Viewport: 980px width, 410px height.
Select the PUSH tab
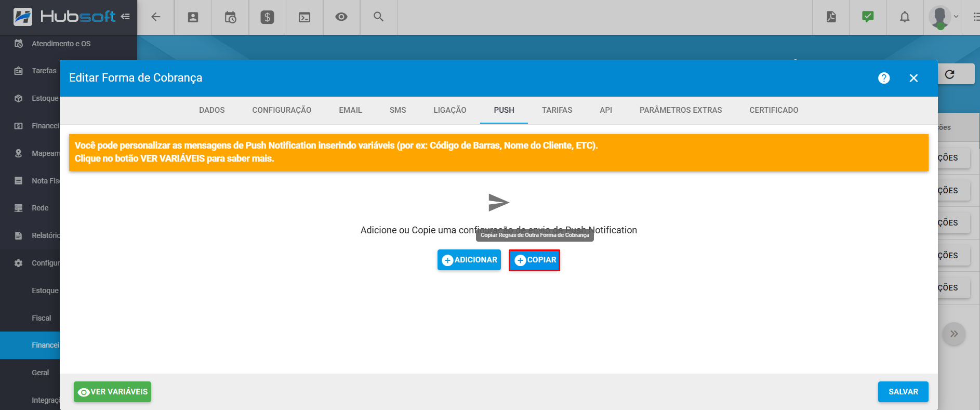tap(504, 110)
